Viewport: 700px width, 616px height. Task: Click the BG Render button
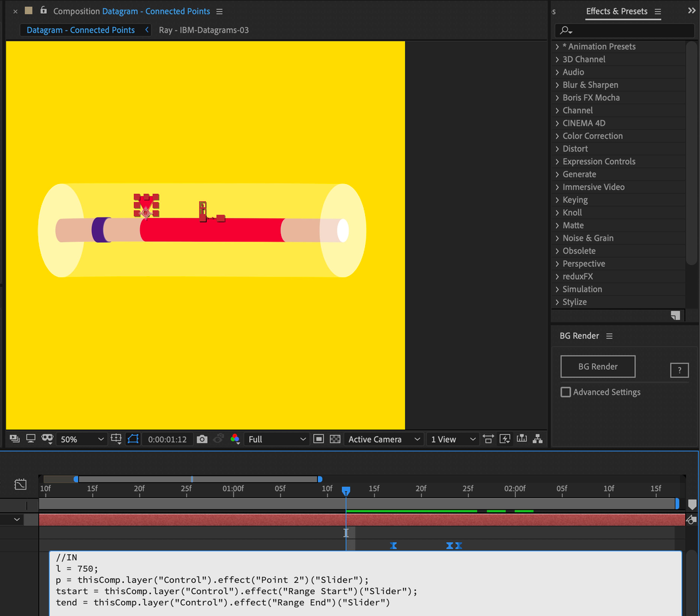pos(597,367)
